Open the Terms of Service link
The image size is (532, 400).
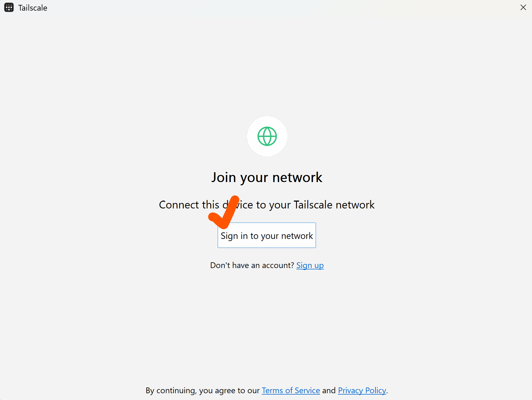click(291, 390)
